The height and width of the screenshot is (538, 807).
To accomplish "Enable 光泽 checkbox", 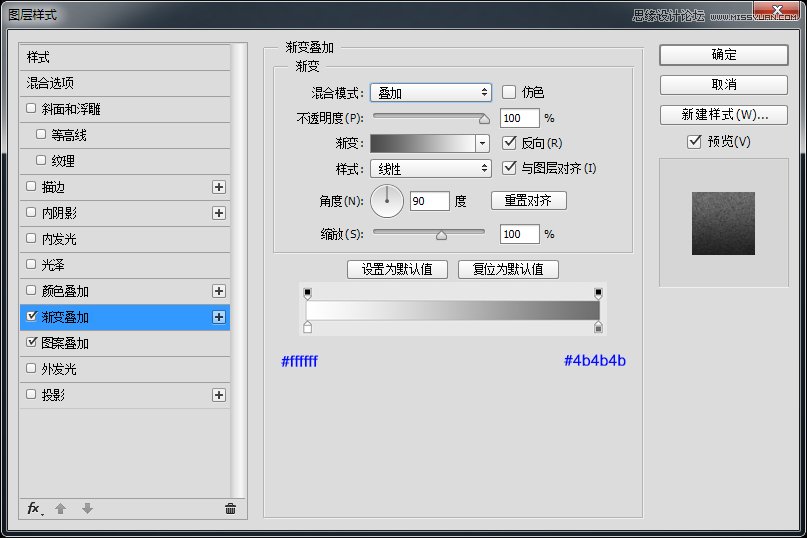I will point(31,264).
